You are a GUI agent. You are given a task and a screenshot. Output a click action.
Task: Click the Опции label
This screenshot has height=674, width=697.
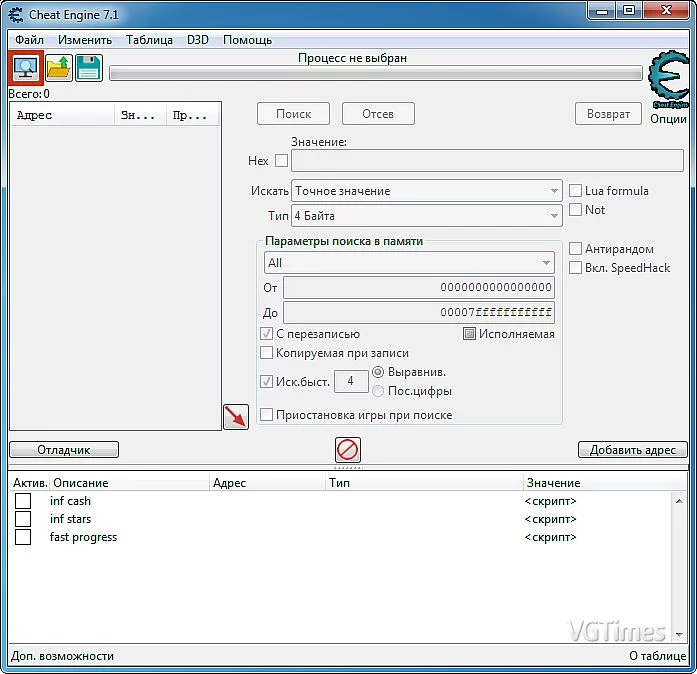click(x=668, y=119)
